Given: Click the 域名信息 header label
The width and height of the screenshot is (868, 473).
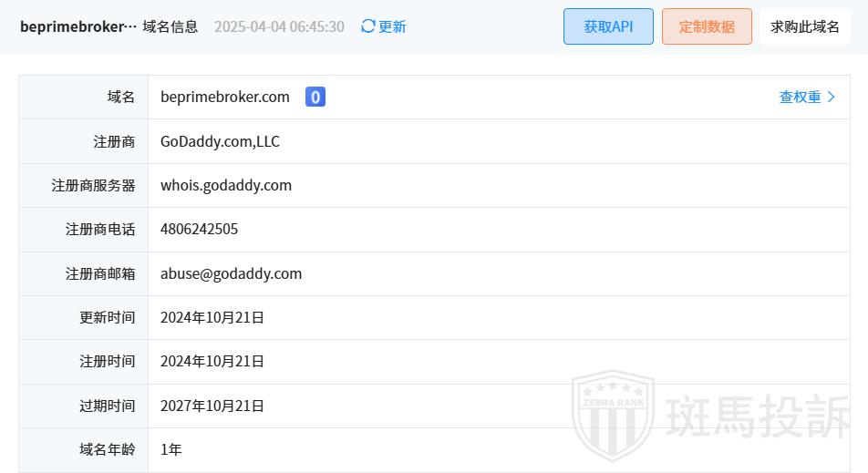Looking at the screenshot, I should [x=170, y=26].
